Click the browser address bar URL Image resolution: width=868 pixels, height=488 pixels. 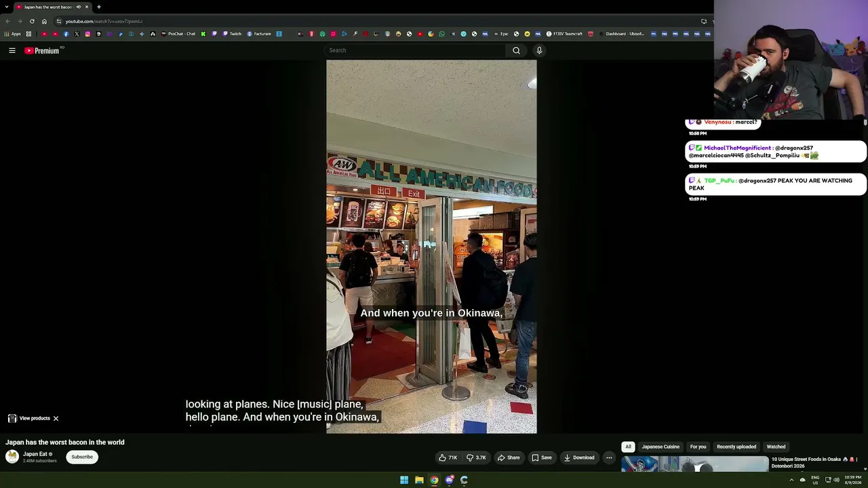pos(104,21)
